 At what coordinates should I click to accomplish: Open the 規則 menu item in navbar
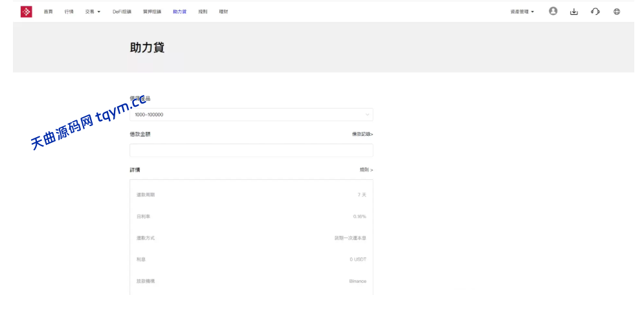click(x=203, y=12)
